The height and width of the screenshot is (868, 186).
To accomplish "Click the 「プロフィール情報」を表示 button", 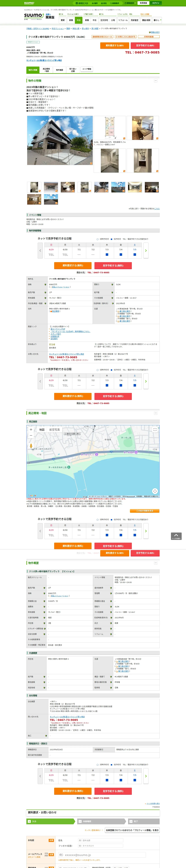I will click(x=132, y=830).
